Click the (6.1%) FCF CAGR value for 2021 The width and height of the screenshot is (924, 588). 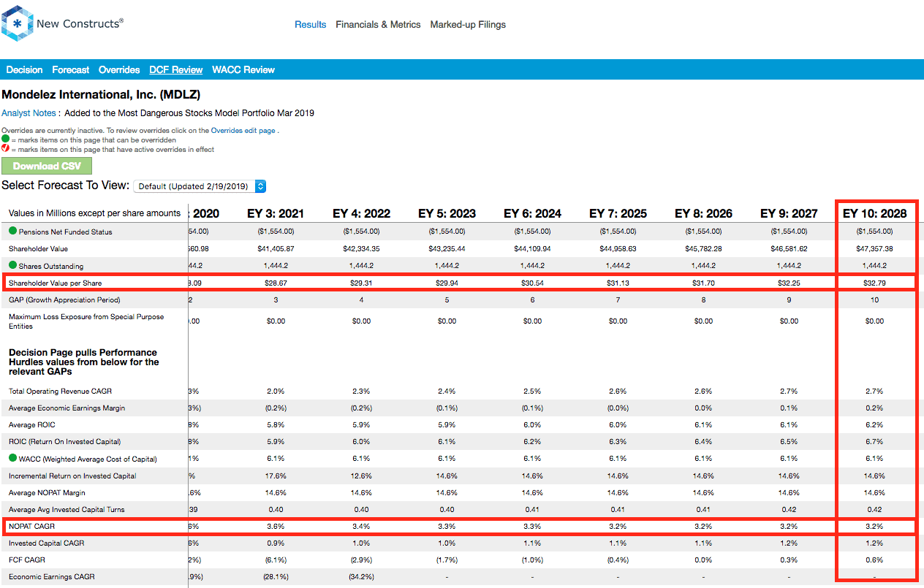[x=276, y=560]
